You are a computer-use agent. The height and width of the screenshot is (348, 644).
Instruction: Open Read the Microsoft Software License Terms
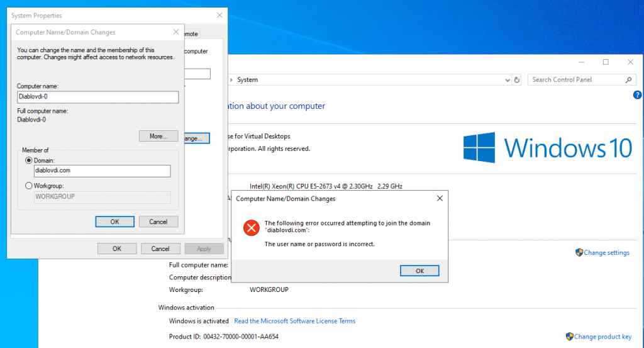click(x=295, y=321)
